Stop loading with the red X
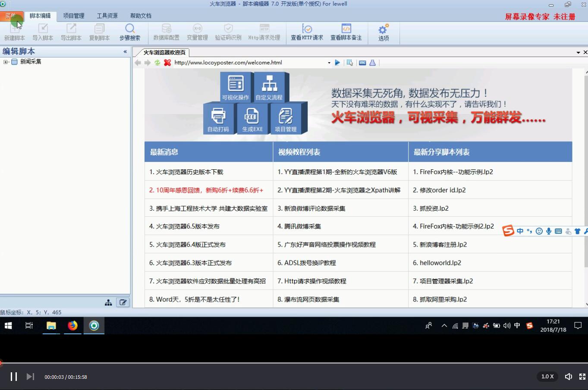This screenshot has width=588, height=390. point(167,63)
